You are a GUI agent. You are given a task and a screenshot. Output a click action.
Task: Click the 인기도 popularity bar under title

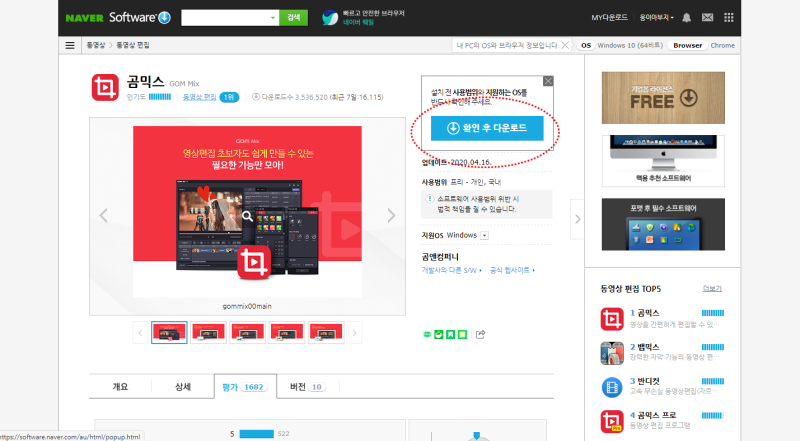coord(160,97)
